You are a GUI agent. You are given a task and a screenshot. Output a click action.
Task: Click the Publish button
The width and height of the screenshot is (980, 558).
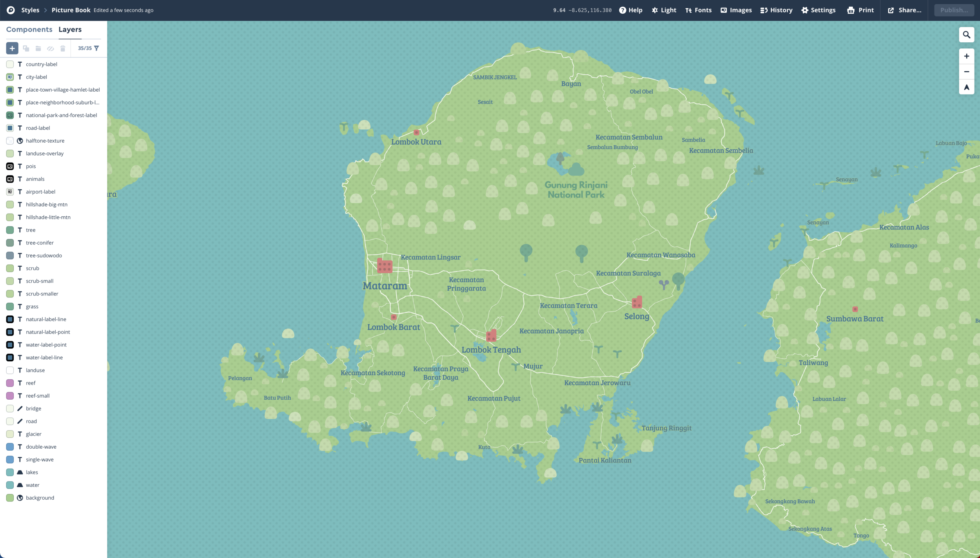point(954,10)
